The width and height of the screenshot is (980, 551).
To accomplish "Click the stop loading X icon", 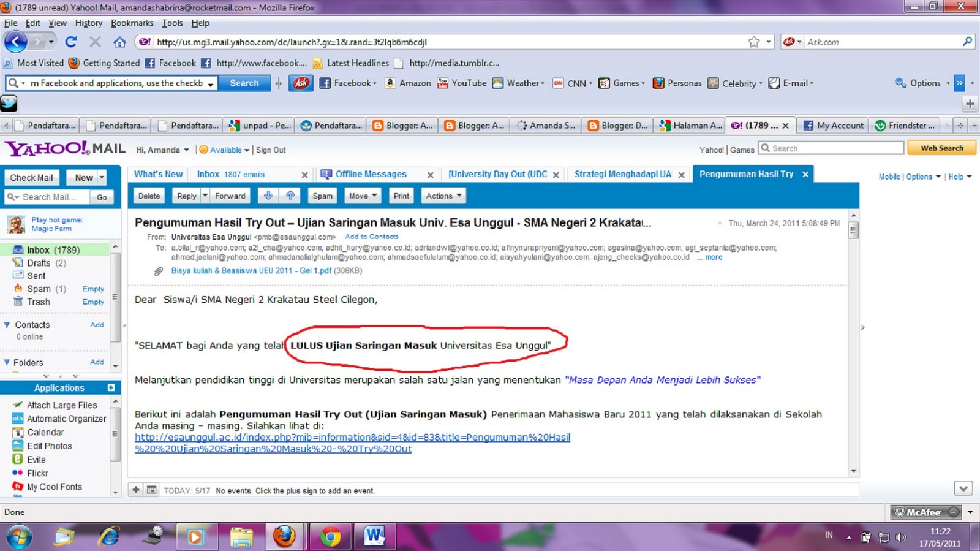I will pyautogui.click(x=95, y=42).
